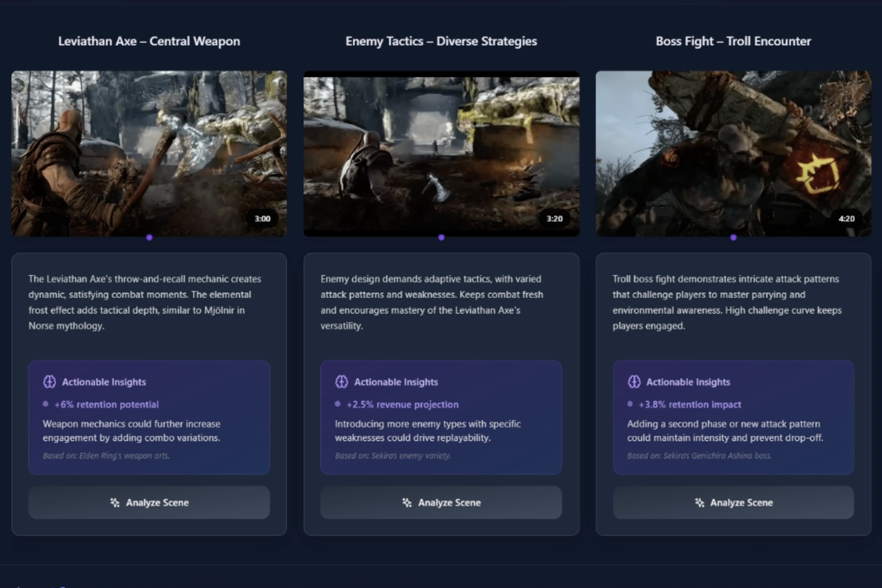Image resolution: width=882 pixels, height=588 pixels.
Task: Click "Based on: Sekiro's enemy variety."
Action: (393, 456)
